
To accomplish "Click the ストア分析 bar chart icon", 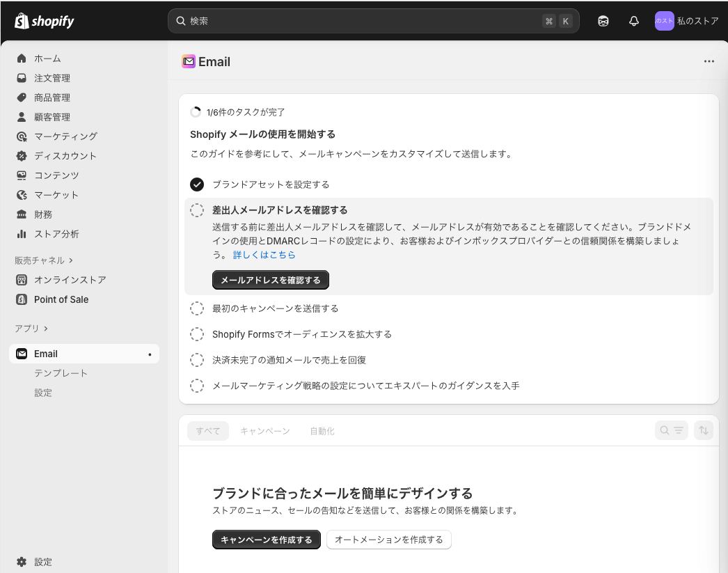I will click(x=22, y=234).
